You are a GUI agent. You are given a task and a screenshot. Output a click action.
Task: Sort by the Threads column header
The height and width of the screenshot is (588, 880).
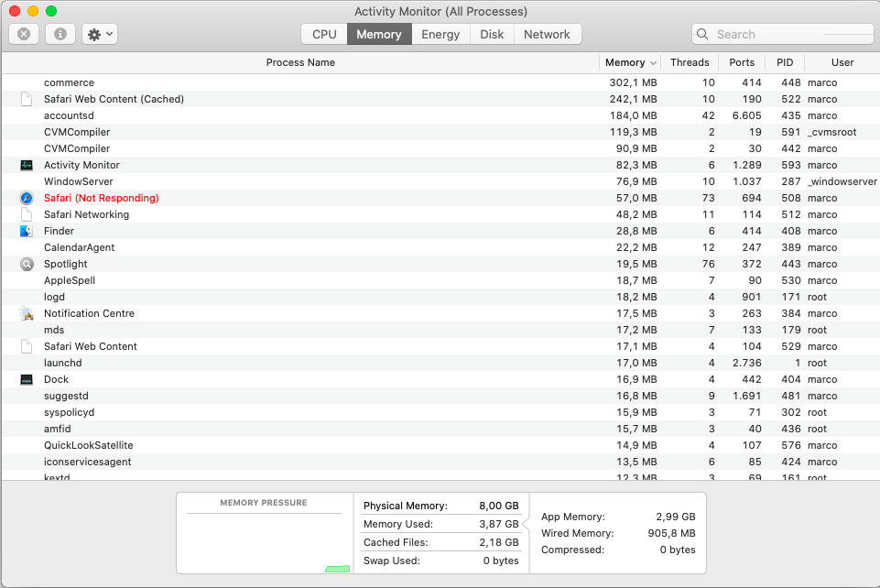point(690,62)
